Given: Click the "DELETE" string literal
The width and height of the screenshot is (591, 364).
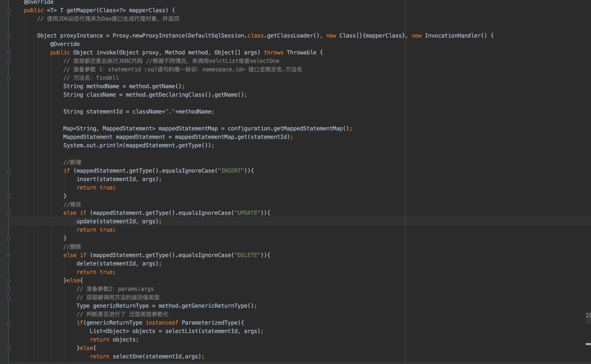Looking at the screenshot, I should (x=247, y=255).
